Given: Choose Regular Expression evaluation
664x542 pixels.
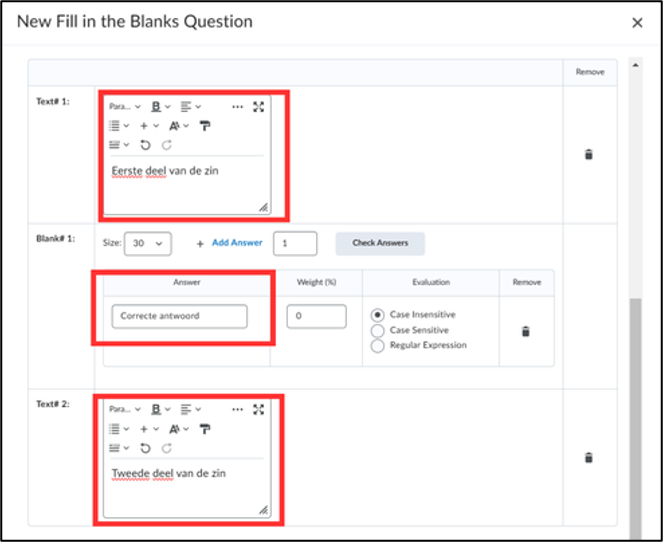Looking at the screenshot, I should tap(377, 346).
